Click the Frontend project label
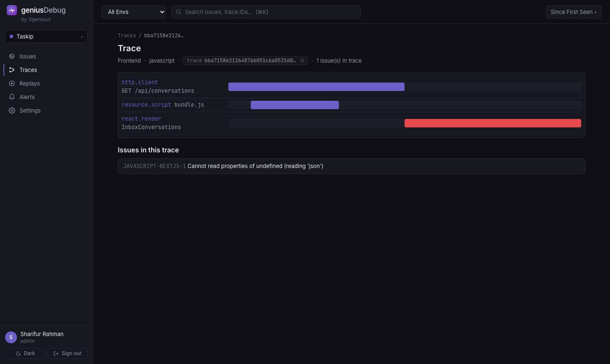This screenshot has height=364, width=610. tap(129, 61)
